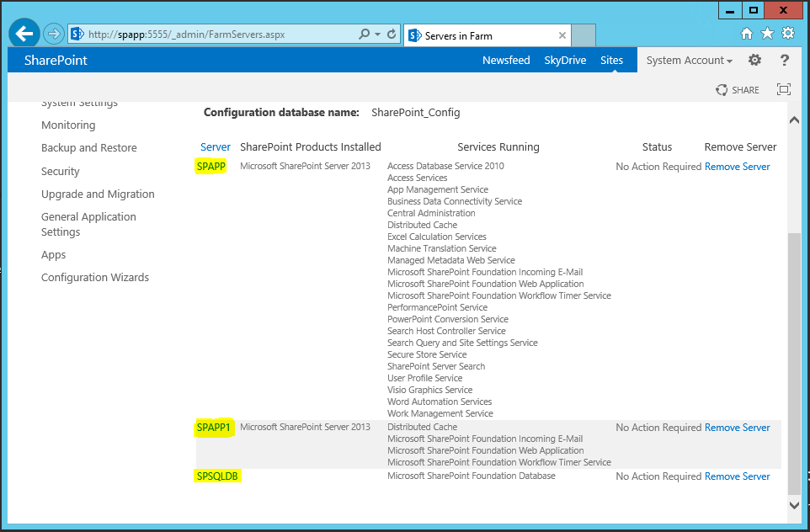
Task: Close the Servers in Farm tab
Action: (x=562, y=35)
